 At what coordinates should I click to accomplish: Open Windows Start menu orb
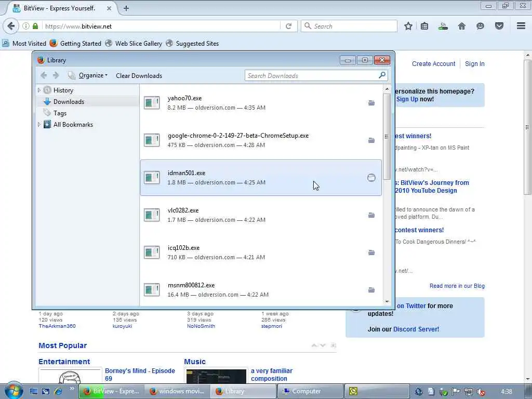pos(14,391)
